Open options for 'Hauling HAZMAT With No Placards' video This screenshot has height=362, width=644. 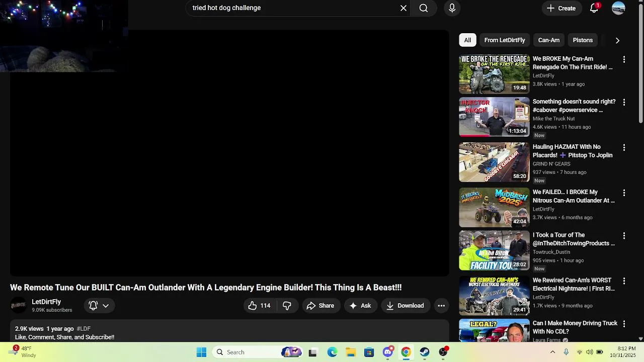click(x=624, y=147)
